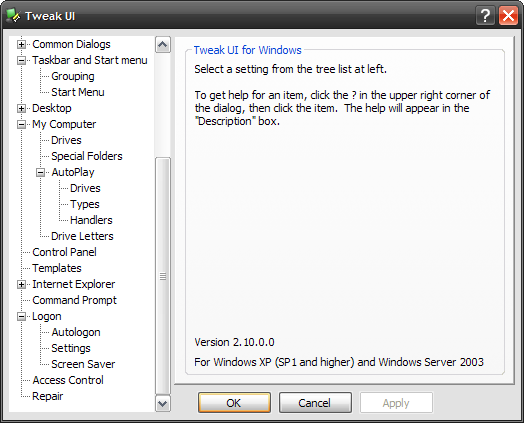Viewport: 524px width, 423px height.
Task: Expand the Internet Explorer node
Action: coord(21,284)
